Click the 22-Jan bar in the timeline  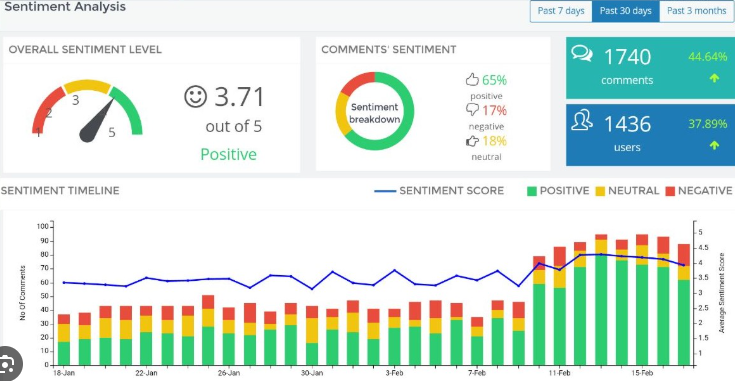click(x=146, y=336)
